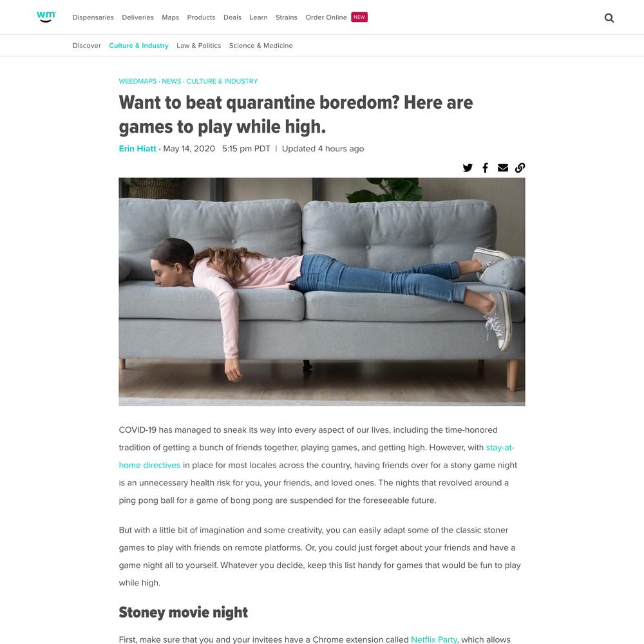Open the search magnifier icon
Viewport: 644px width, 644px height.
[609, 17]
